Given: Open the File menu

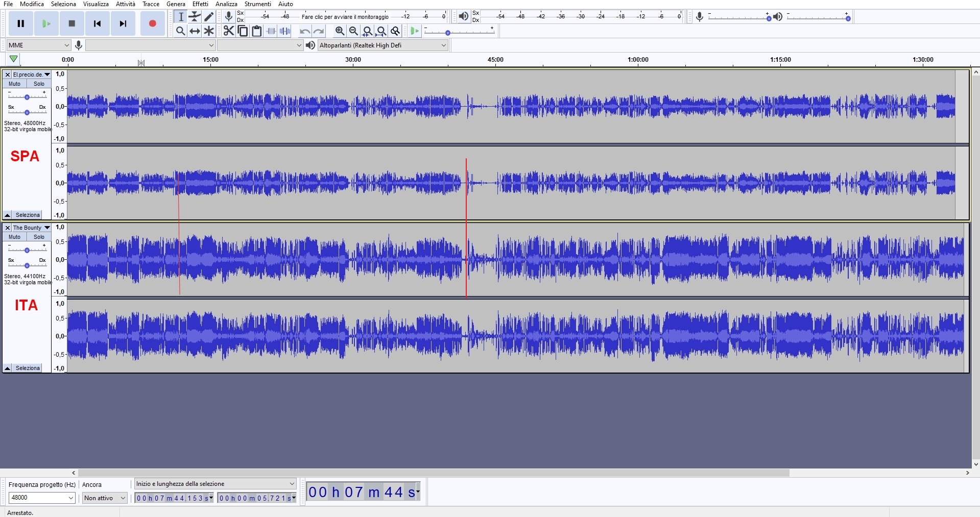Looking at the screenshot, I should 8,4.
